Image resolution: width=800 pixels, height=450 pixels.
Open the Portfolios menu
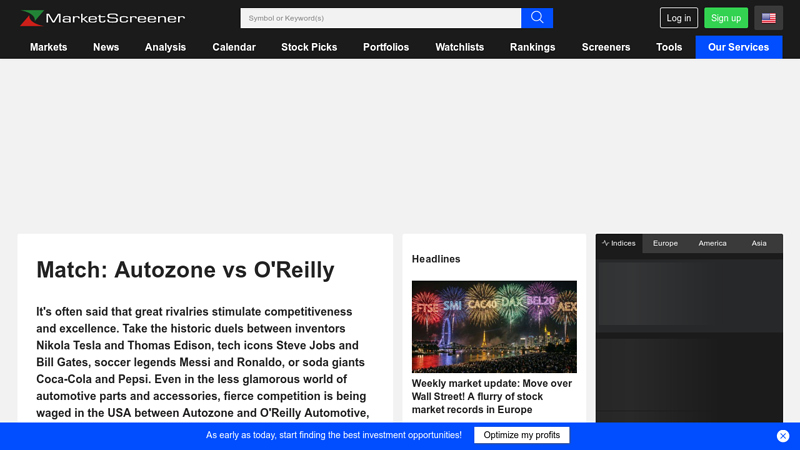pyautogui.click(x=386, y=47)
